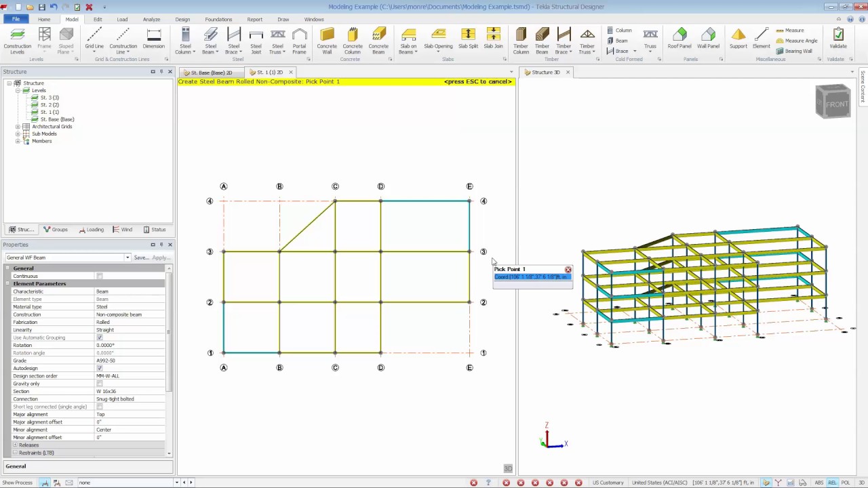
Task: Select the Dimension tool
Action: pos(153,39)
